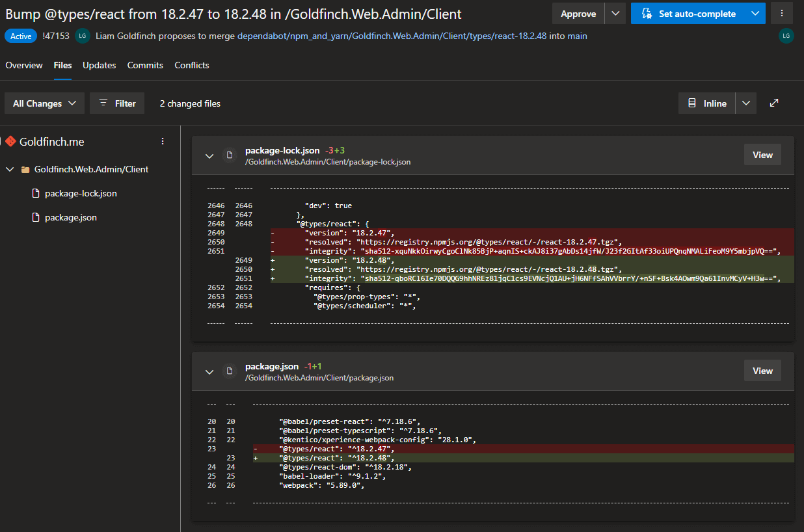804x532 pixels.
Task: Click Set auto-complete button
Action: coord(688,14)
